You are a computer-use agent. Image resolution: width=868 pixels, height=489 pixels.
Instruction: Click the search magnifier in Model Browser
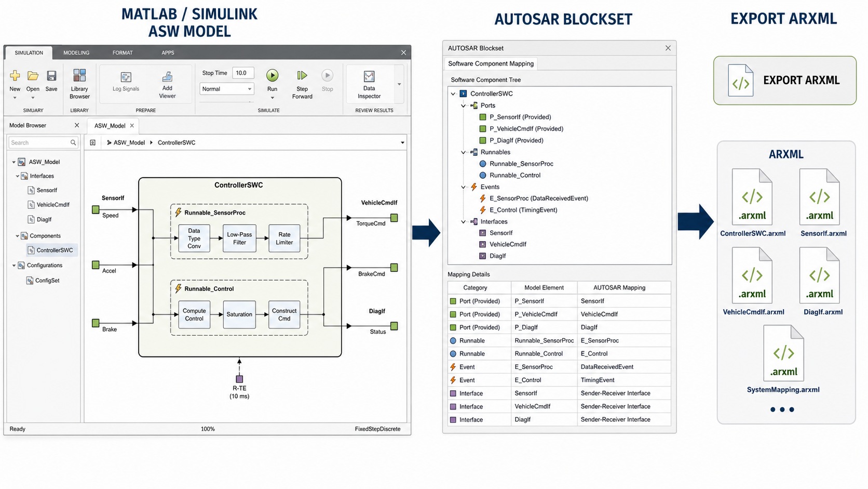tap(73, 142)
